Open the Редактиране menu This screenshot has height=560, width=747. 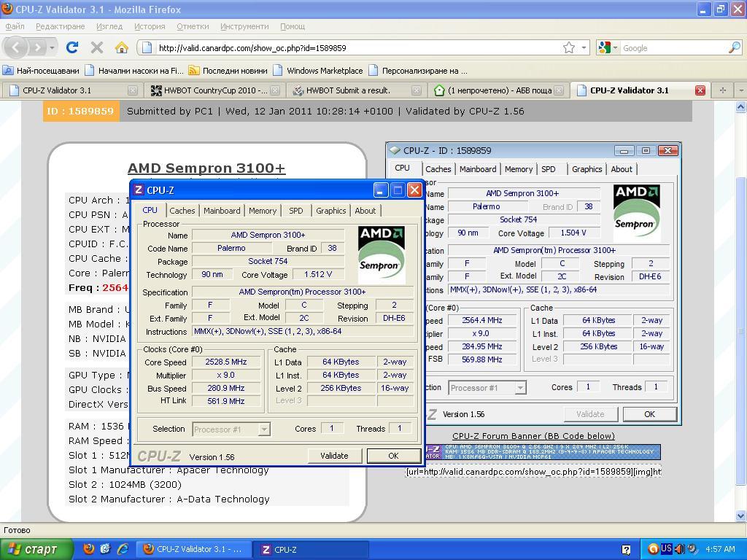(x=60, y=26)
